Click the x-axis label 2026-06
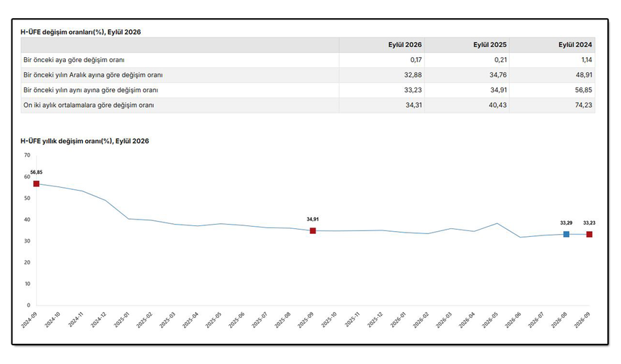This screenshot has width=621, height=364. click(x=513, y=320)
